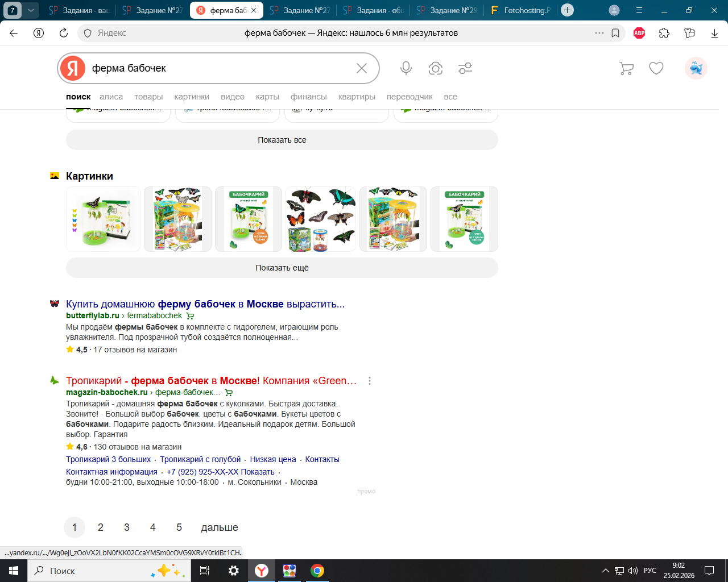Go back using the browser back arrow
Viewport: 728px width, 582px height.
14,33
